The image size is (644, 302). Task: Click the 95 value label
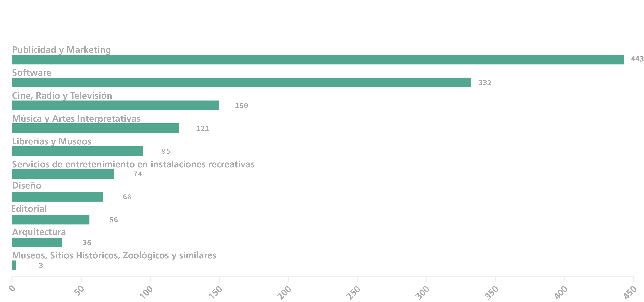166,151
